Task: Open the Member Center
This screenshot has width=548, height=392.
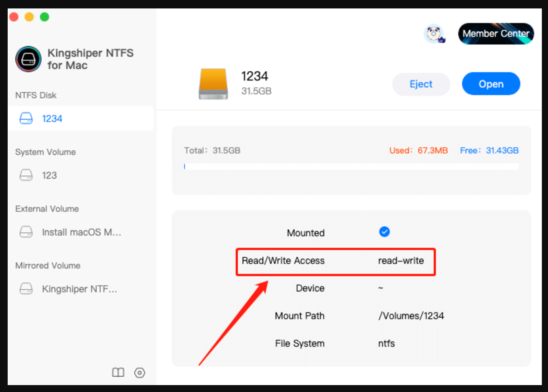Action: coord(496,34)
